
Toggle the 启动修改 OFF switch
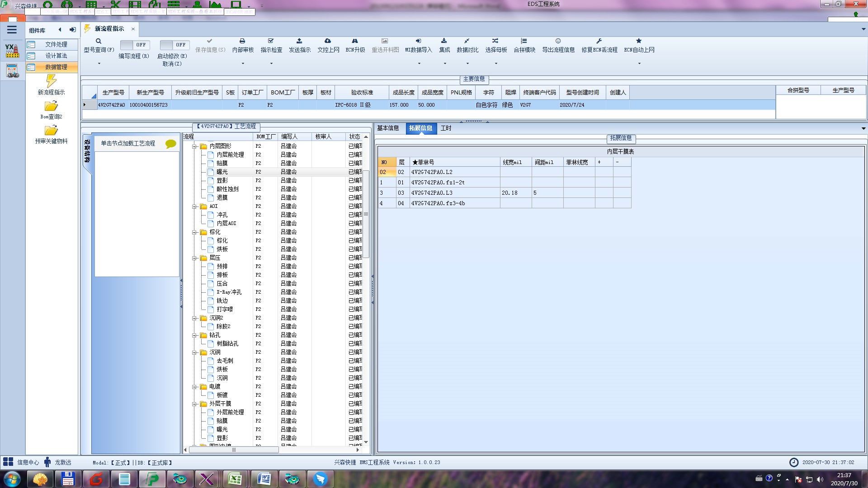[174, 45]
